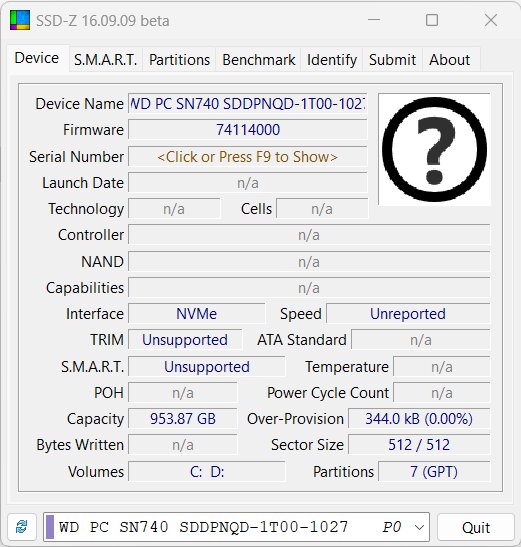Click the Over-Provision value 344.0 kB
521x547 pixels.
coord(419,419)
